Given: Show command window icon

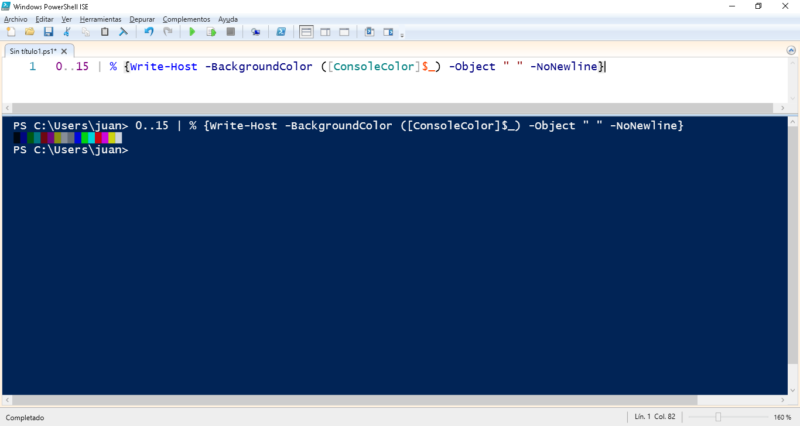Looking at the screenshot, I should click(369, 32).
